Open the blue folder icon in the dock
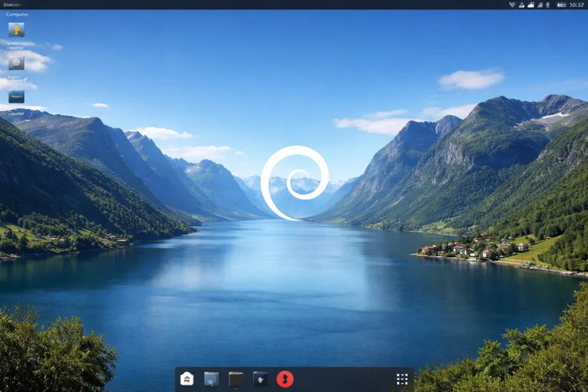The height and width of the screenshot is (392, 588). (211, 379)
